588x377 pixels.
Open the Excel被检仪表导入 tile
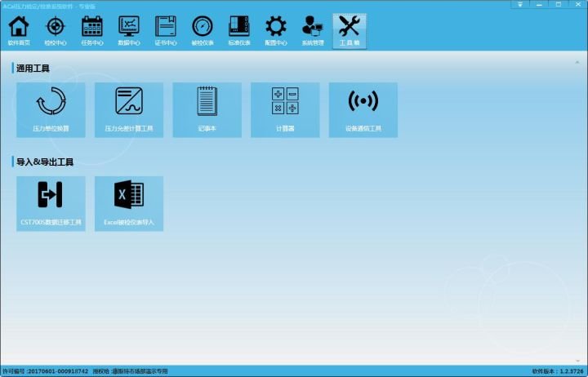[129, 203]
